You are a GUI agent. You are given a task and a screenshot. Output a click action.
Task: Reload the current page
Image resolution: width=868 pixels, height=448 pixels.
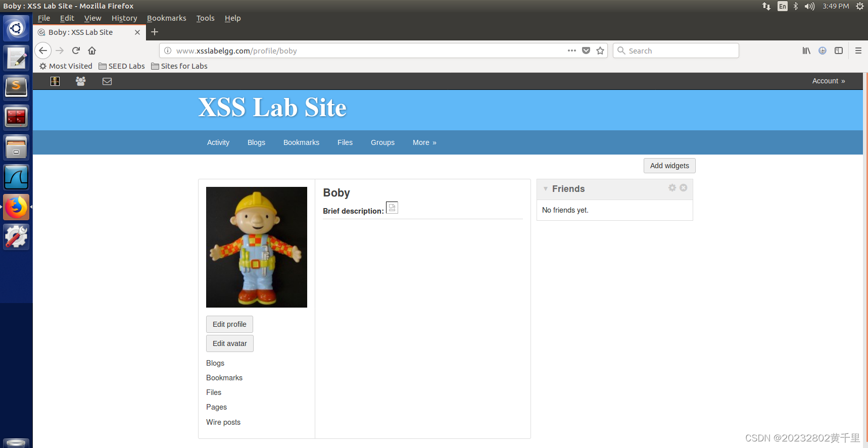[x=76, y=51]
